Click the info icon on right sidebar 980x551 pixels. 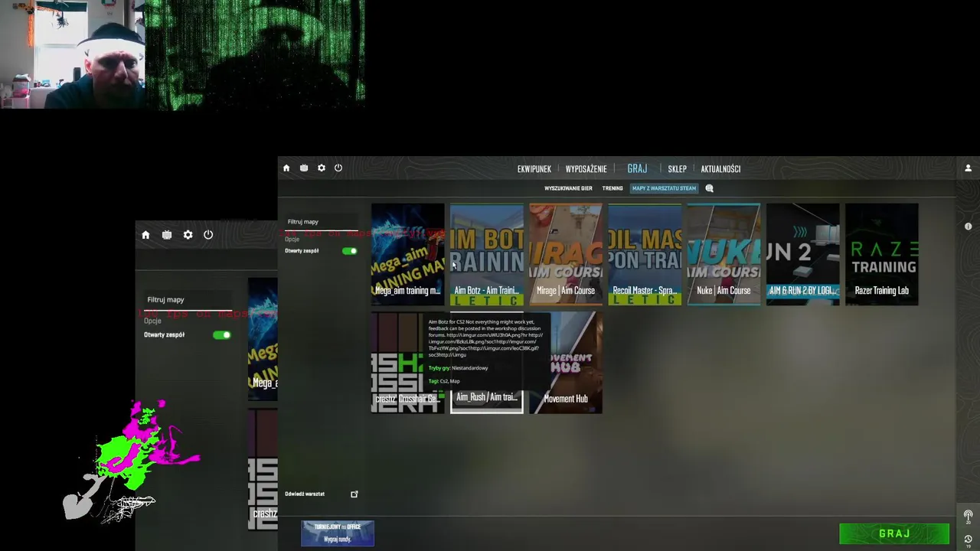(x=968, y=227)
